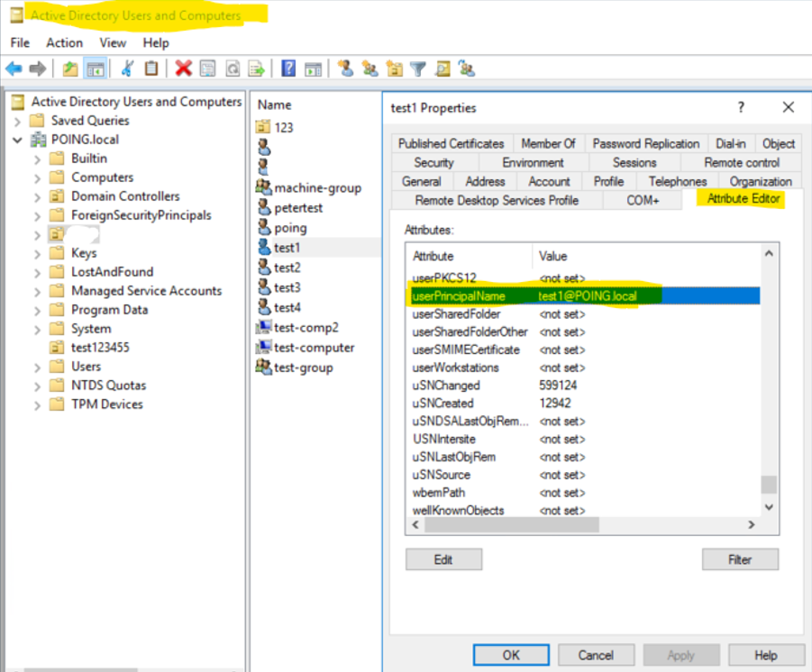
Task: Click the Filter button below attributes
Action: pyautogui.click(x=739, y=559)
